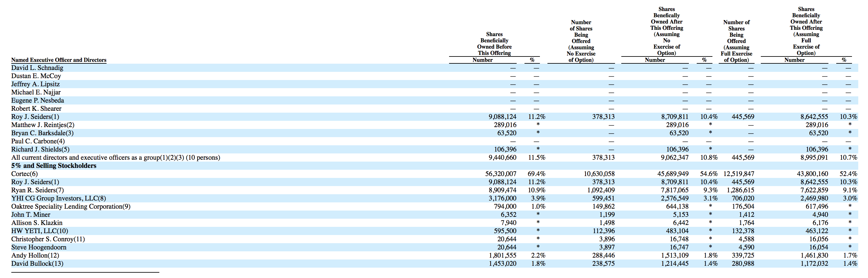Select Cortec percentage 69.4%
This screenshot has height=278, width=868.
click(x=536, y=174)
